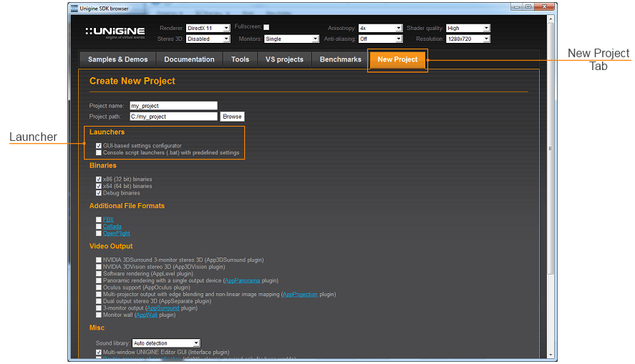Open the Renderer DirectX 11 dropdown
Image resolution: width=635 pixels, height=364 pixels.
tap(208, 28)
